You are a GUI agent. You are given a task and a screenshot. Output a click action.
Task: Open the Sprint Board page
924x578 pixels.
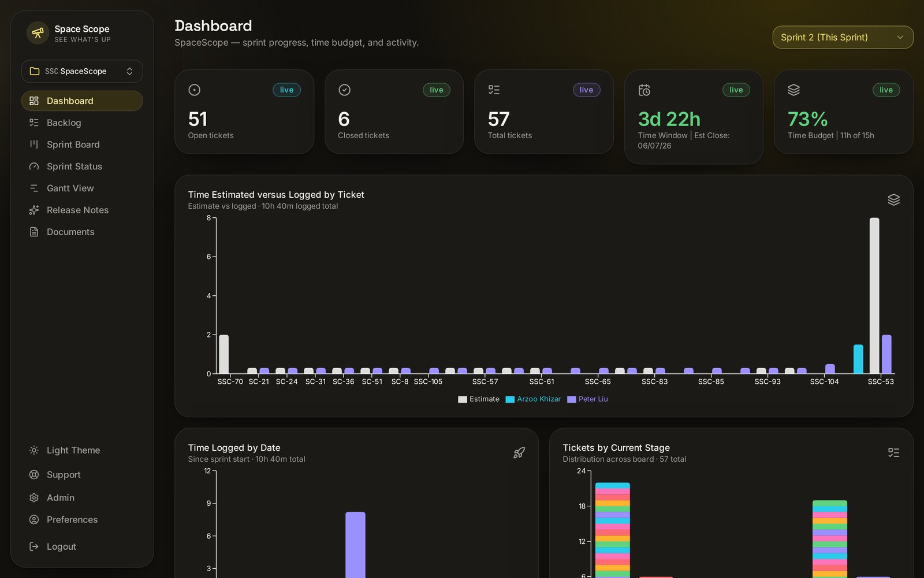click(x=82, y=144)
